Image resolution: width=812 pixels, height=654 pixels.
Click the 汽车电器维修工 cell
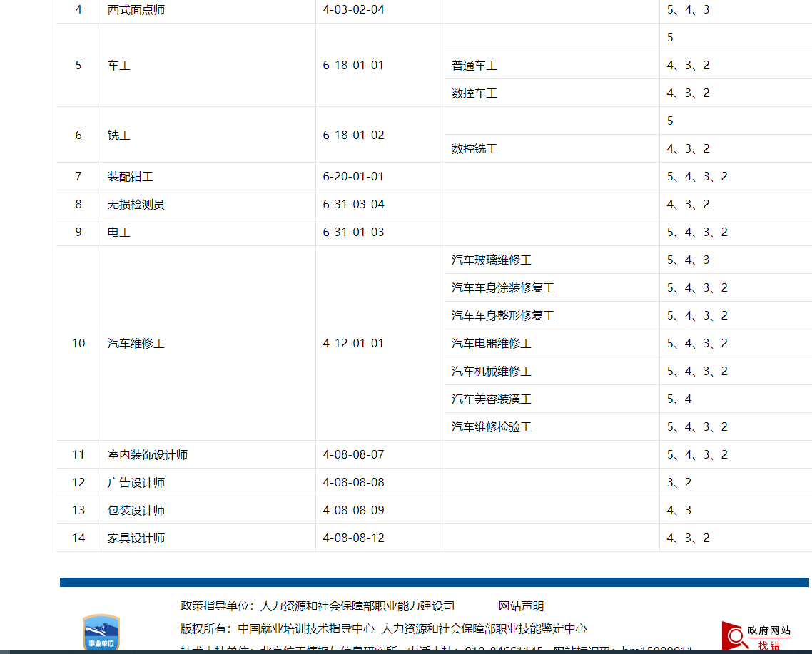pos(489,343)
